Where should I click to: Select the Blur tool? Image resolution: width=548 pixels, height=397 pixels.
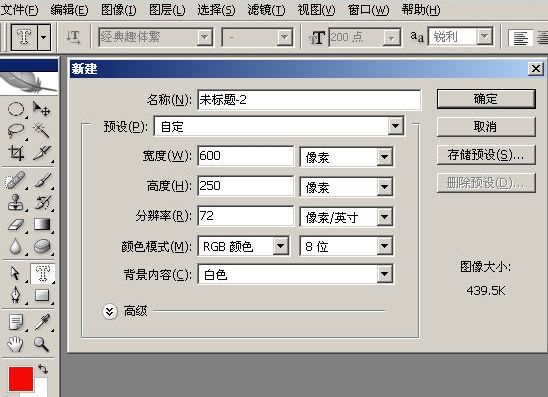coord(16,246)
